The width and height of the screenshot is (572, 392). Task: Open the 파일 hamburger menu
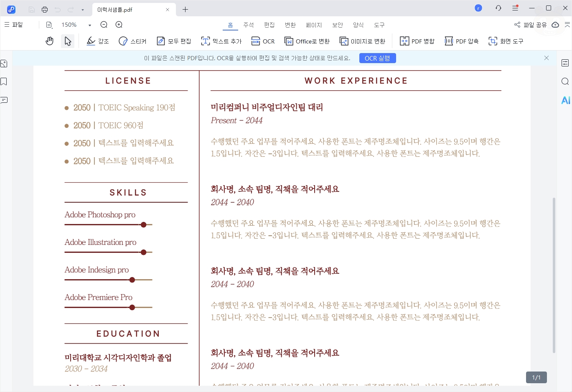coord(13,25)
